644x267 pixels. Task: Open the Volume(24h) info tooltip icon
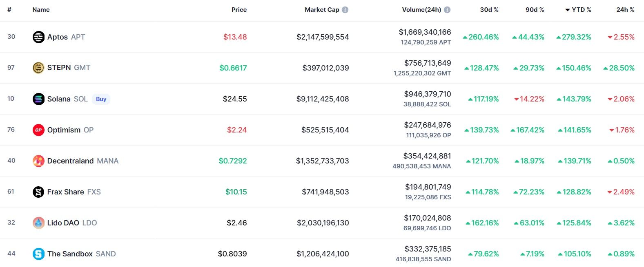pos(447,10)
